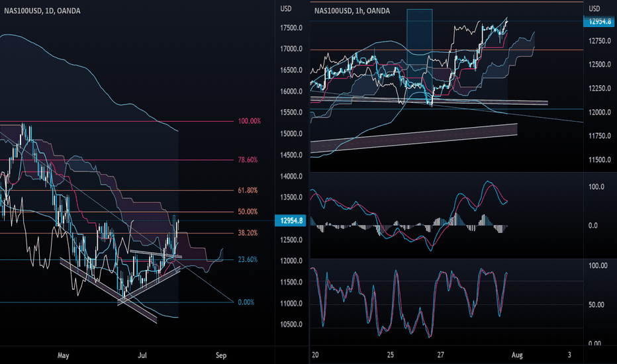Click 14000.0 on the daily price axis
Image resolution: width=617 pixels, height=364 pixels.
(291, 176)
